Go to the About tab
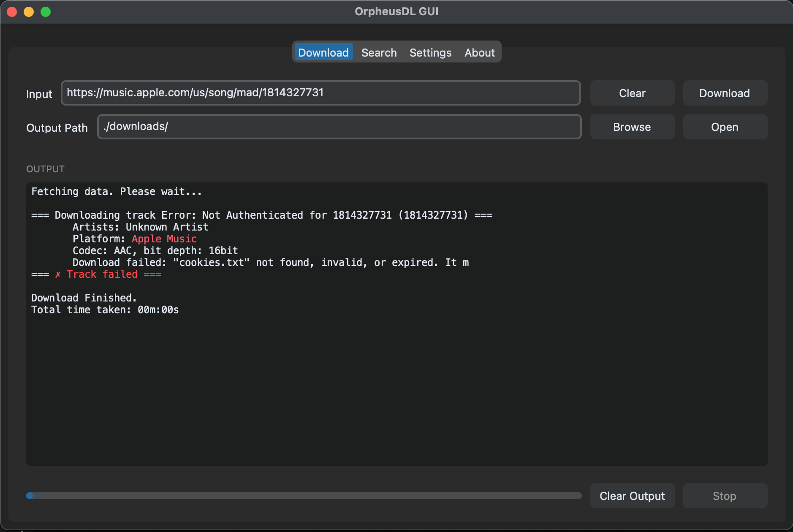This screenshot has width=793, height=532. coord(479,53)
